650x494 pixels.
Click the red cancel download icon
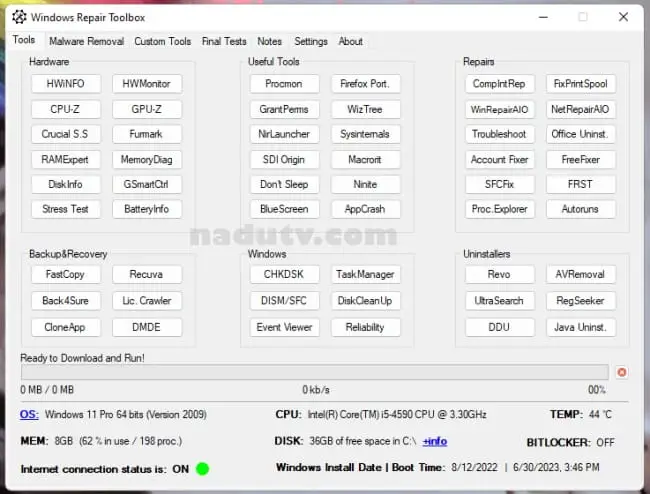(621, 372)
